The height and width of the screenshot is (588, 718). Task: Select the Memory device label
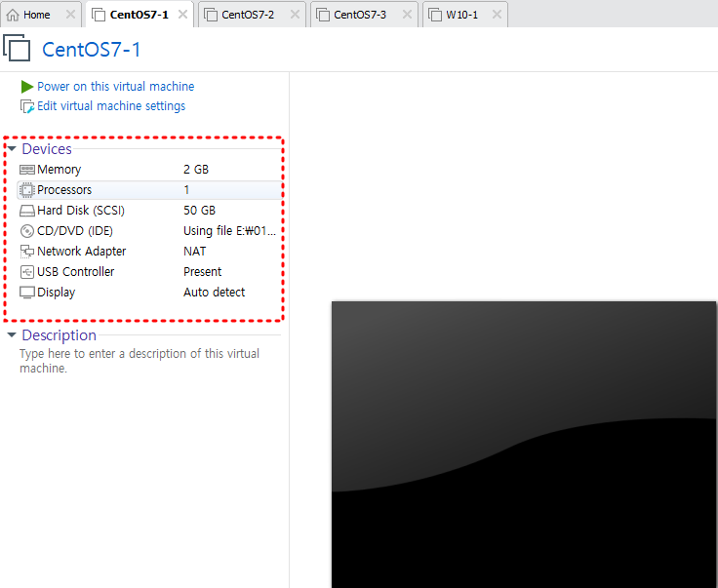(60, 170)
